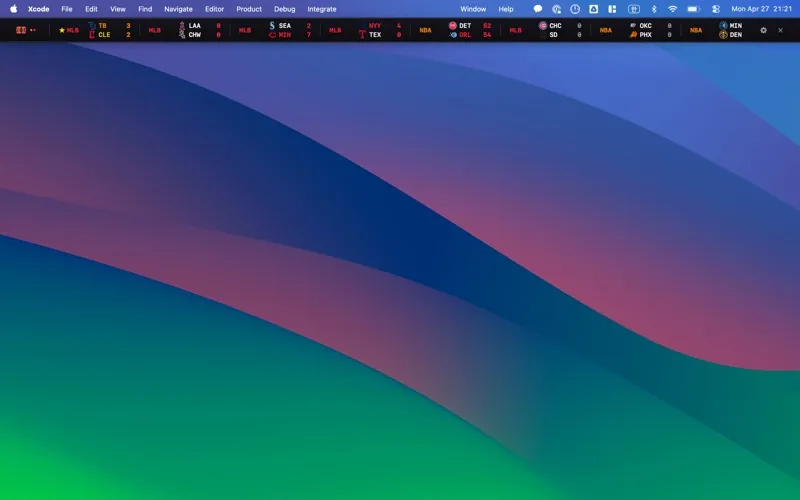The height and width of the screenshot is (500, 800).
Task: Open the File menu
Action: click(x=67, y=9)
